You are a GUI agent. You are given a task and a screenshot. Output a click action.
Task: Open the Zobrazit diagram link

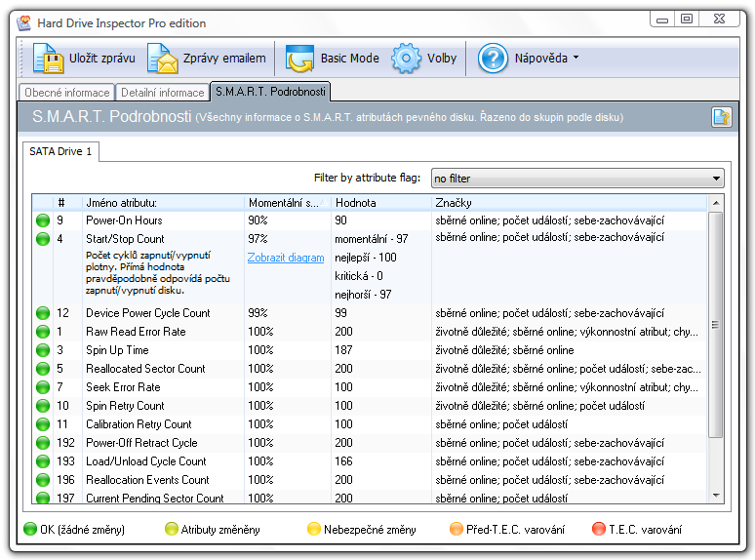(286, 258)
